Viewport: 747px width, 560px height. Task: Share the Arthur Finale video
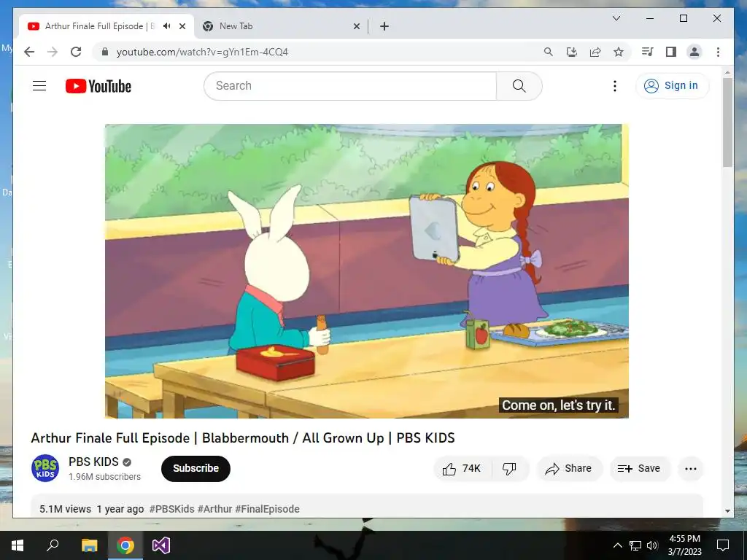coord(569,469)
